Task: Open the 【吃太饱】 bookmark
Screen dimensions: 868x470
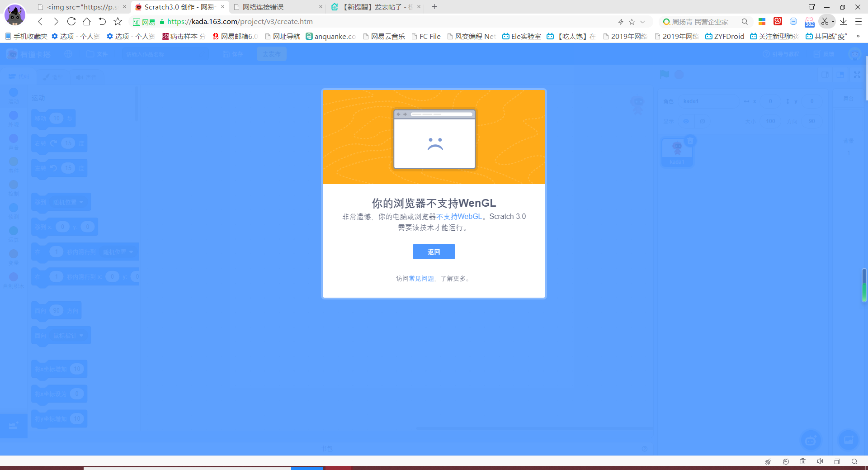Action: 571,36
